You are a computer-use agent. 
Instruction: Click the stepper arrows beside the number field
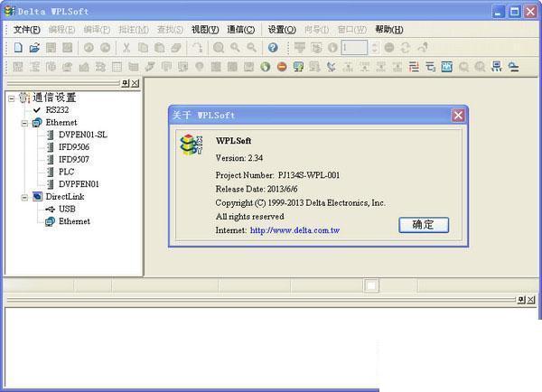coord(374,47)
